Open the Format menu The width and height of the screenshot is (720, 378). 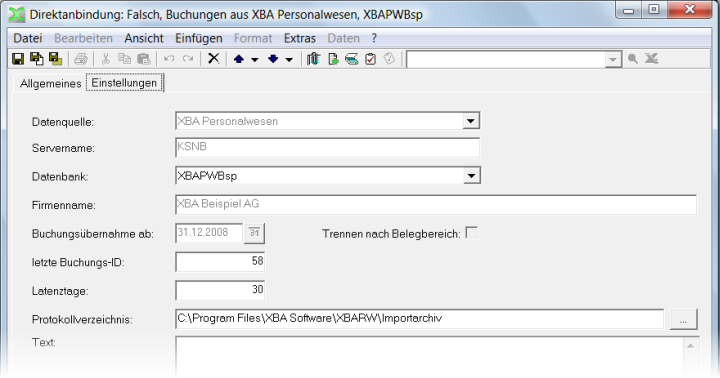tap(253, 38)
